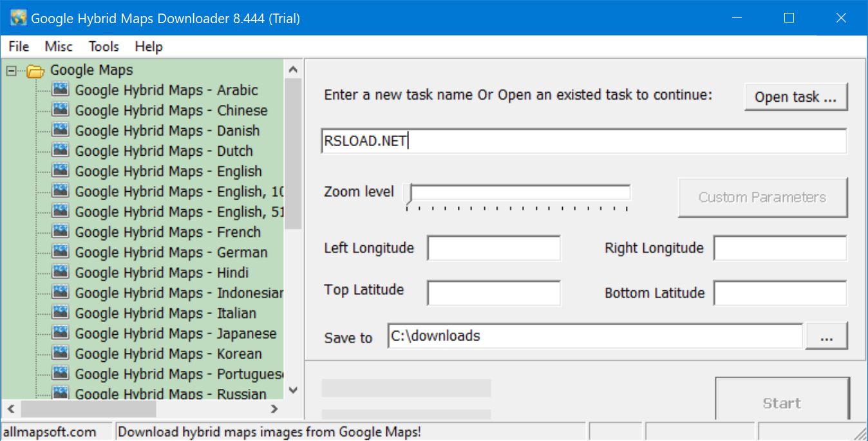Click the Google Maps folder icon
Image resolution: width=868 pixels, height=441 pixels.
click(x=35, y=70)
